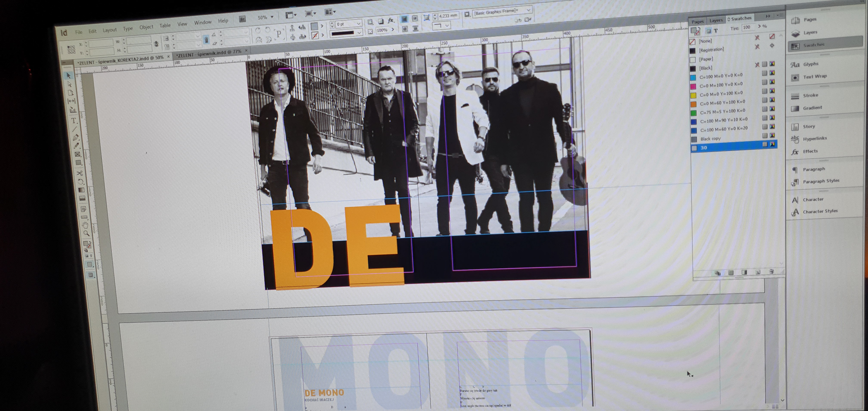
Task: Toggle formatting affects container in Swatches
Action: tap(709, 31)
